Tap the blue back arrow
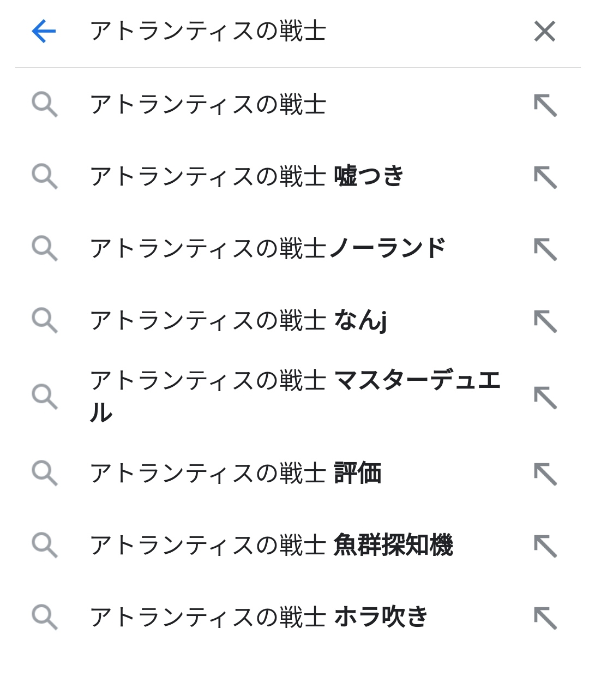 coord(44,31)
